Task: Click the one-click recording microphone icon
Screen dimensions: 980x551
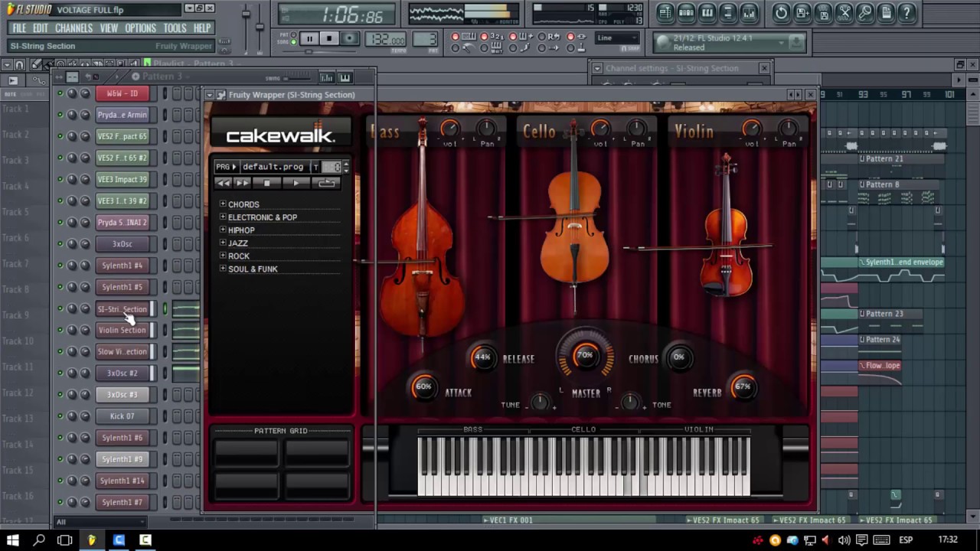Action: (864, 12)
